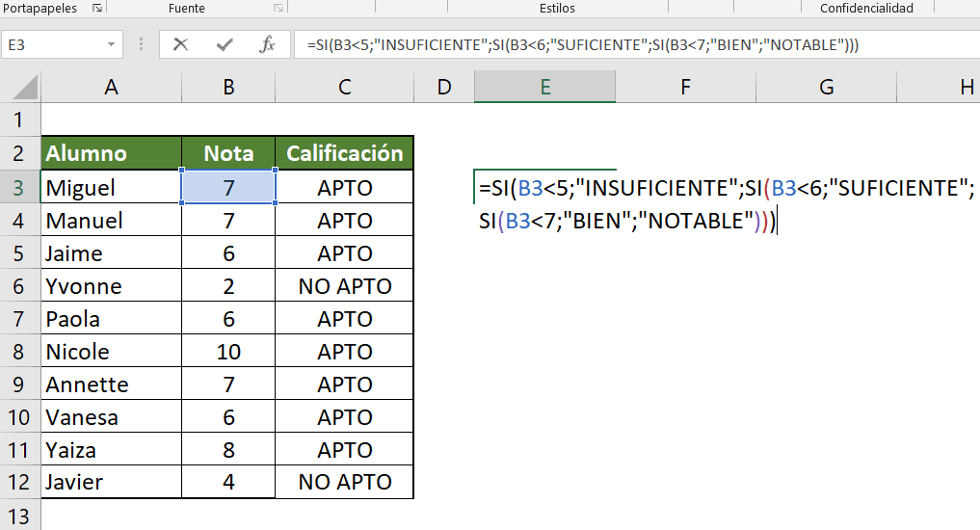This screenshot has height=530, width=980.
Task: Open Portapapeles dialog launcher
Action: (x=97, y=8)
